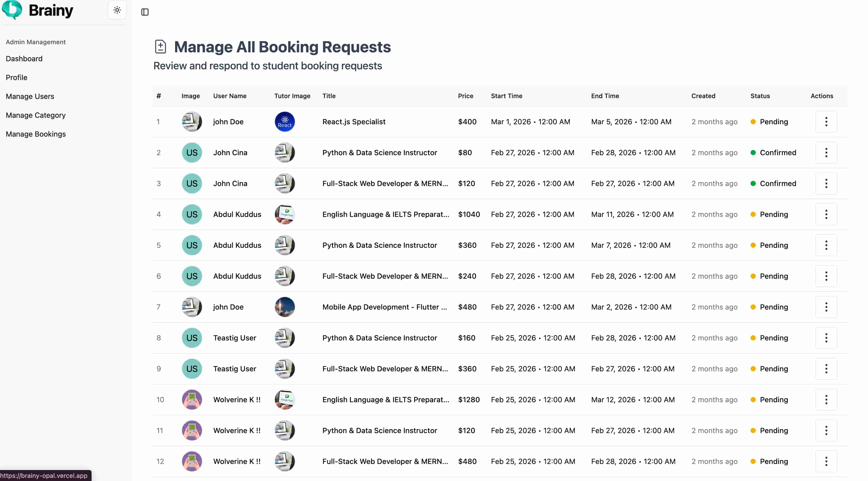868x481 pixels.
Task: Click the $1280 price cell
Action: click(x=469, y=400)
